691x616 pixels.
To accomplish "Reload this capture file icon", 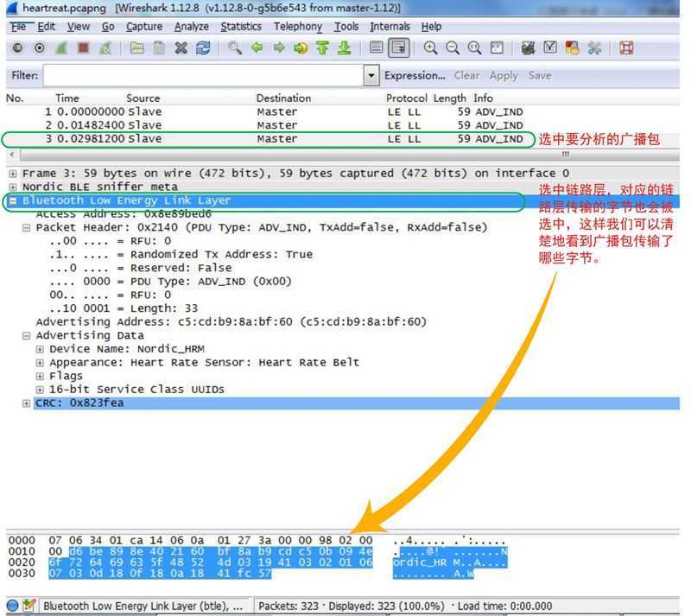I will click(203, 48).
